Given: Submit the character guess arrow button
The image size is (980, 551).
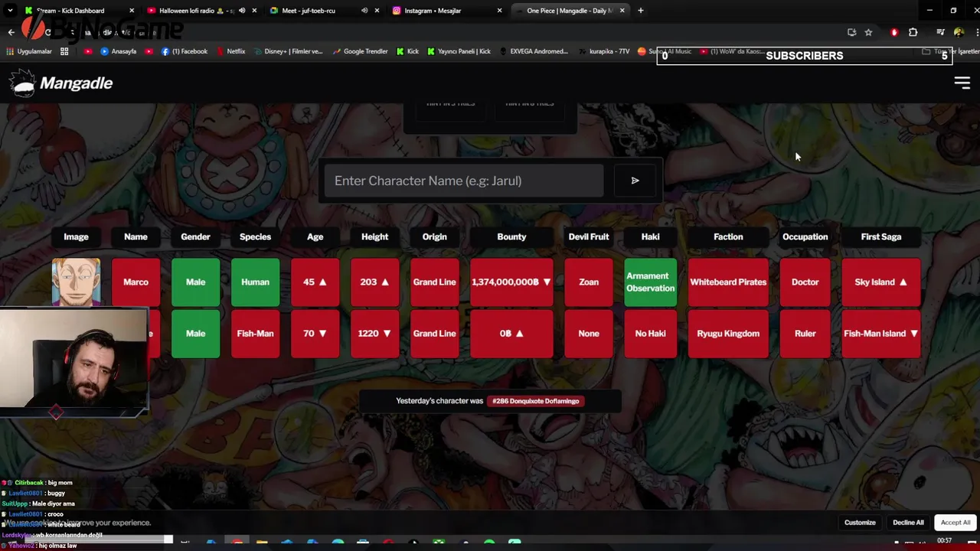Looking at the screenshot, I should (635, 181).
